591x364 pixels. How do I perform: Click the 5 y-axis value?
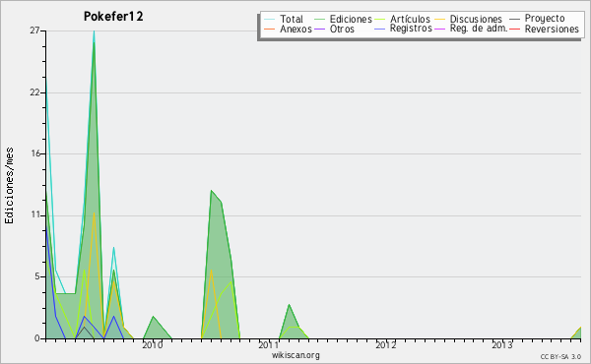37,276
